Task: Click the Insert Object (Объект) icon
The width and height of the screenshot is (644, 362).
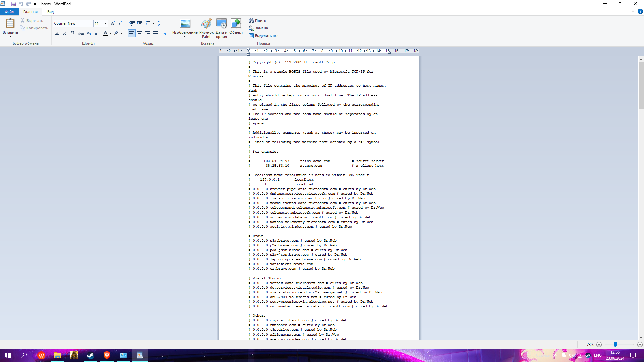Action: pyautogui.click(x=236, y=24)
